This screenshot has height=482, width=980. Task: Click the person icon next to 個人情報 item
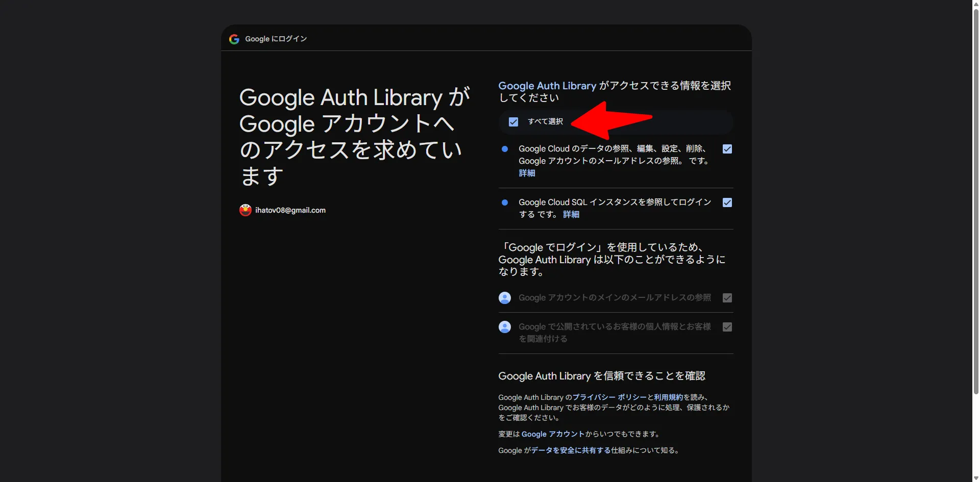pos(505,327)
